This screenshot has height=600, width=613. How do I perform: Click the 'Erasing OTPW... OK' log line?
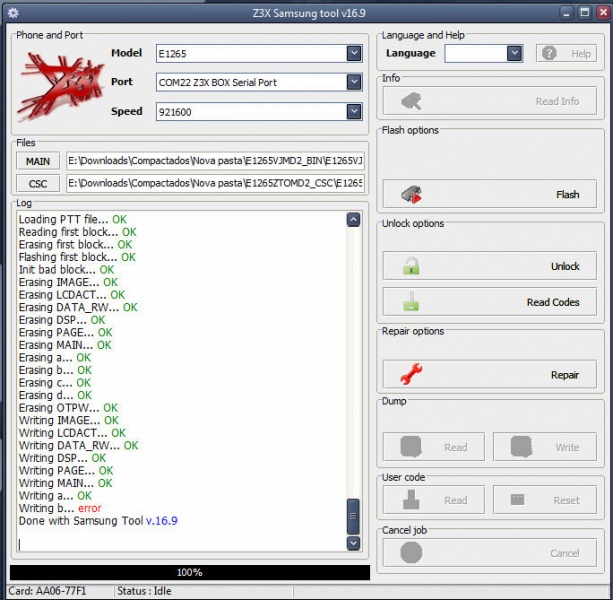68,408
